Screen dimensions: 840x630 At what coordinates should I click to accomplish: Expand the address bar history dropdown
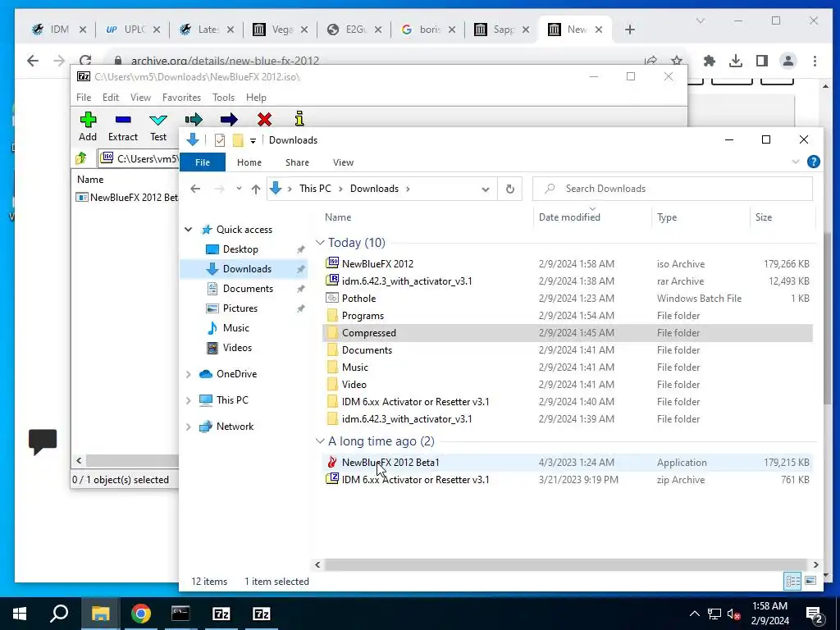pos(486,189)
